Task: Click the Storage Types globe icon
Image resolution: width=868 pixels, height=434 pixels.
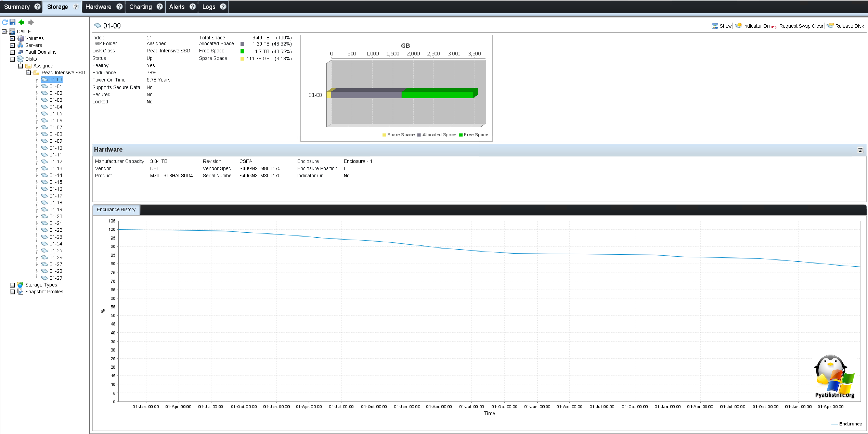Action: tap(20, 285)
